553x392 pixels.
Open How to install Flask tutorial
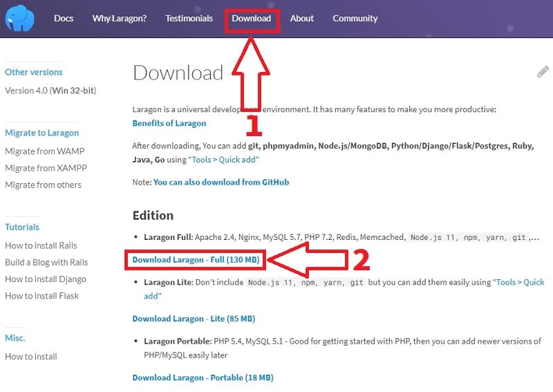tap(42, 296)
